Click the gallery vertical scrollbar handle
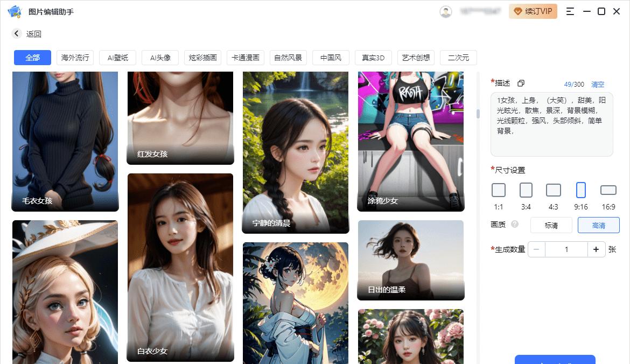The height and width of the screenshot is (364, 630). (x=478, y=114)
